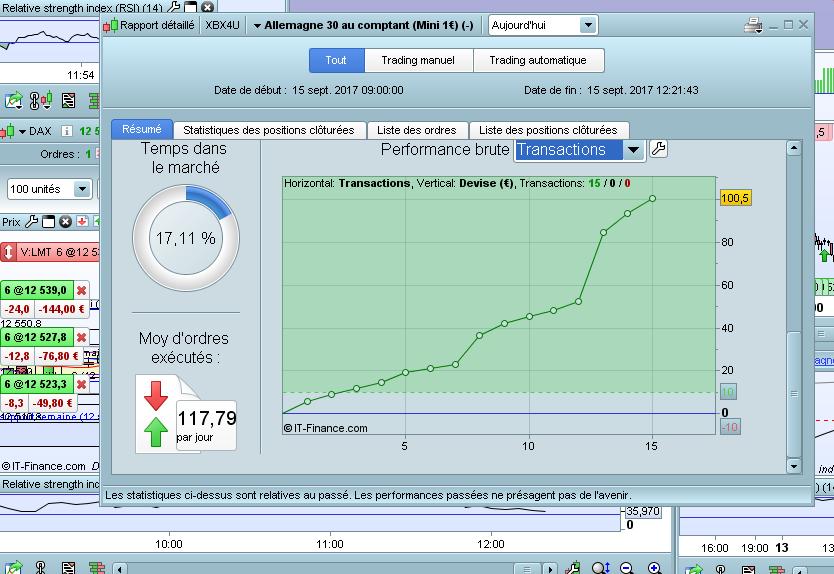Close the RSI (14) indicator panel
Screen dimensions: 834x574
[207, 7]
